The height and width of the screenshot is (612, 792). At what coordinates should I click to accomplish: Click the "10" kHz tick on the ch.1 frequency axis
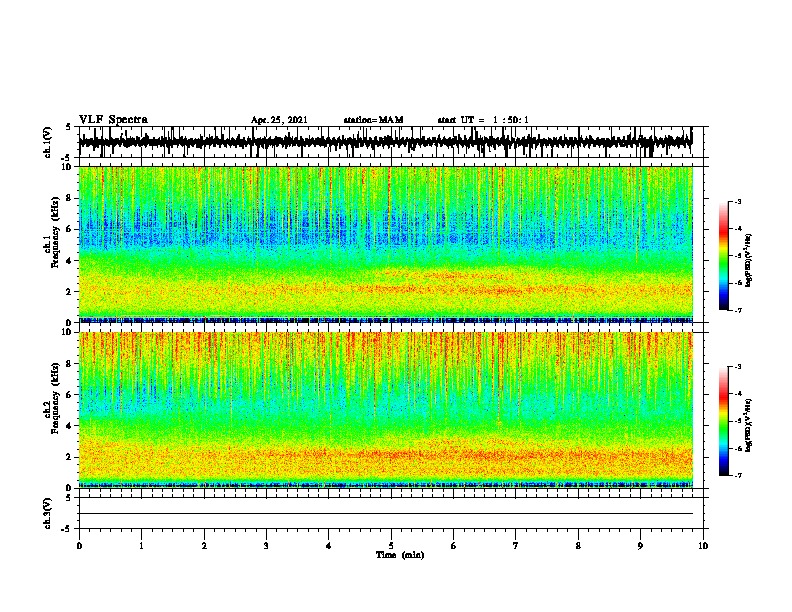coord(68,167)
